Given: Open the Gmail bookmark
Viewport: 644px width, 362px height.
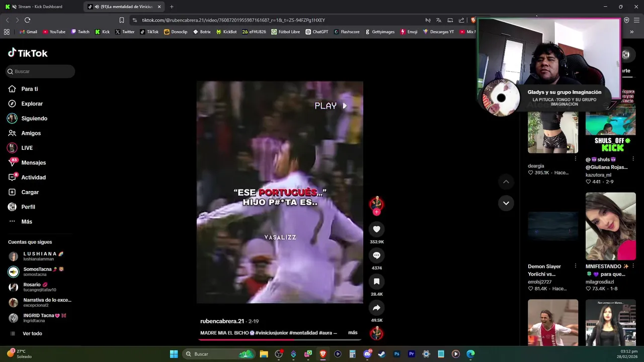Looking at the screenshot, I should click(x=28, y=32).
